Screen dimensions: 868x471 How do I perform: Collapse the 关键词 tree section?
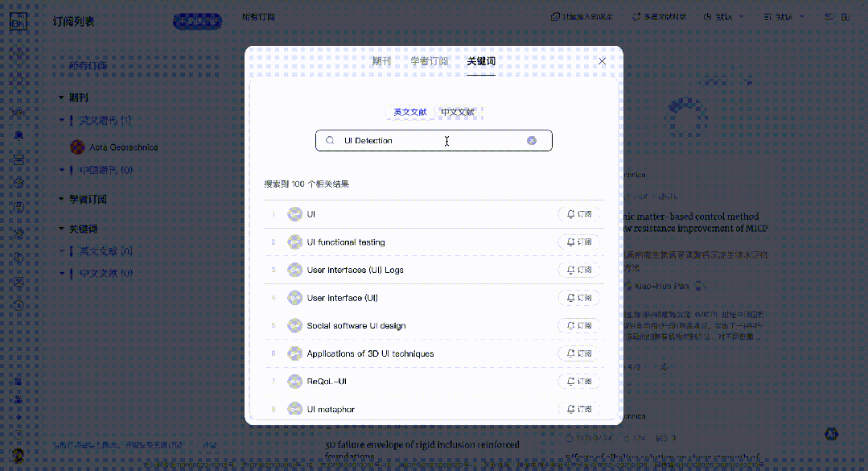61,229
